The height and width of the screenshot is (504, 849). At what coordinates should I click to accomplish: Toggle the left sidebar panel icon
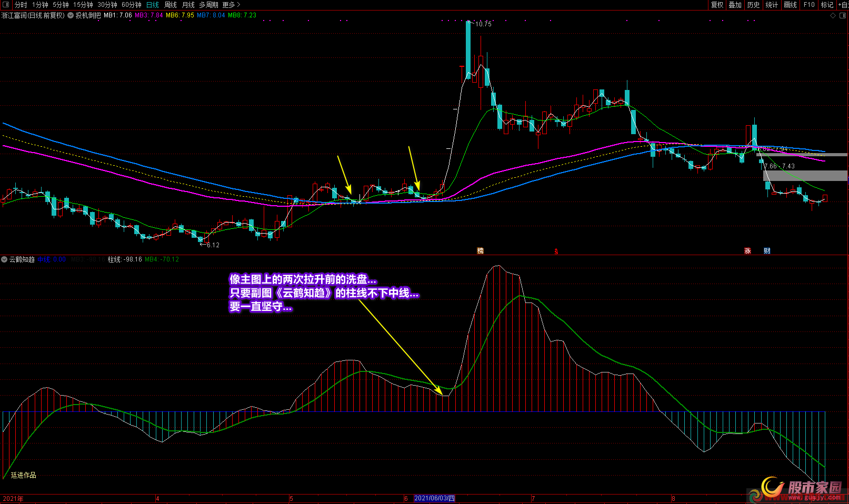coord(6,5)
